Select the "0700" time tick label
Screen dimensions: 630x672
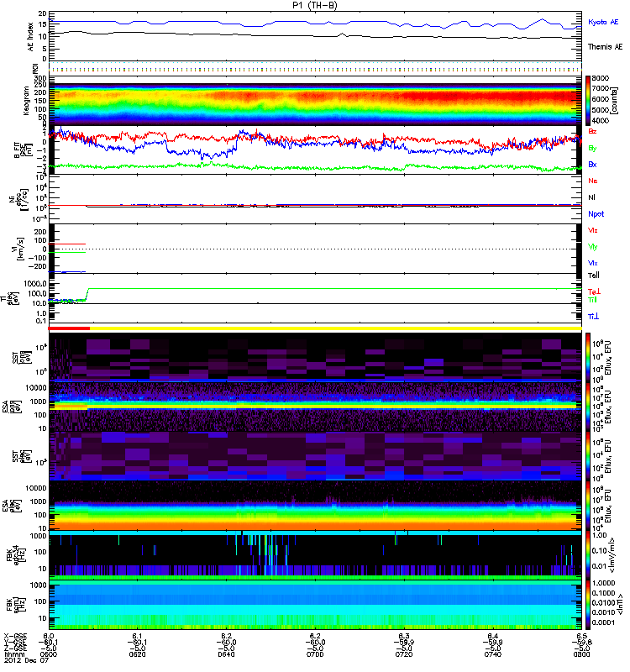pos(315,654)
